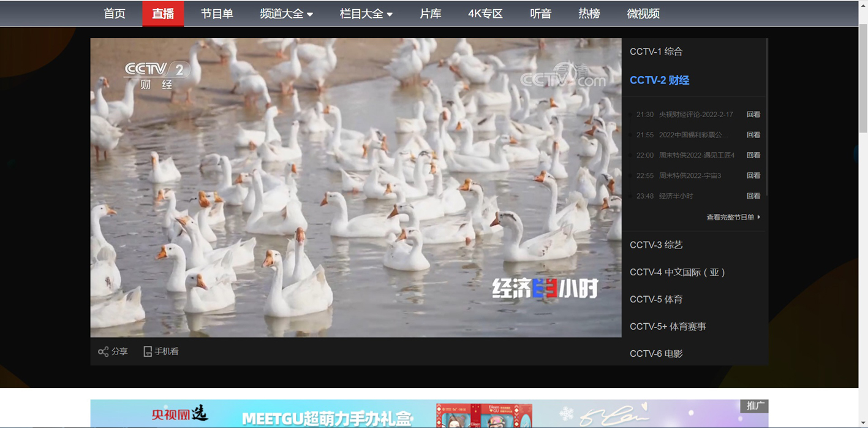Expand the 频道大全 dropdown menu
Screen dimensions: 868x428
[x=286, y=13]
